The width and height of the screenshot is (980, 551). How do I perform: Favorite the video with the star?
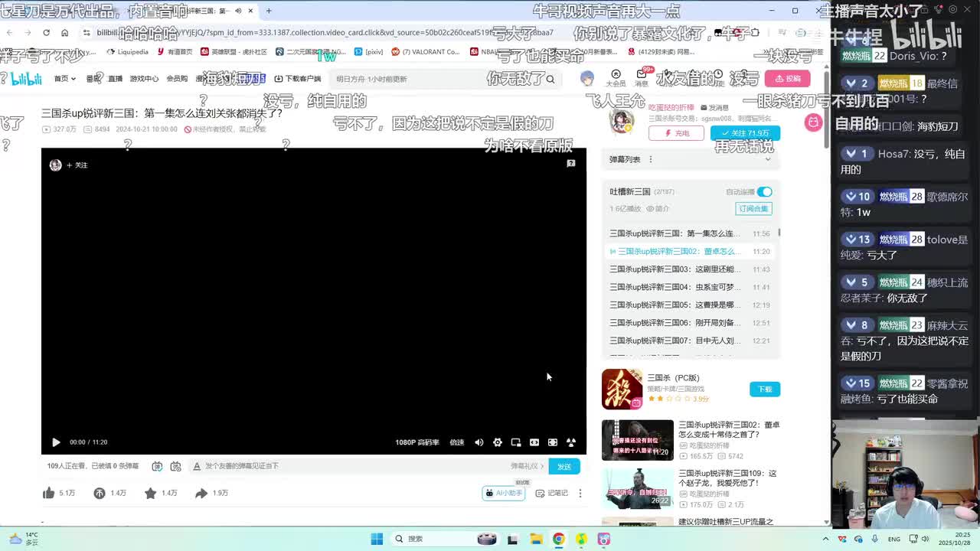(151, 493)
